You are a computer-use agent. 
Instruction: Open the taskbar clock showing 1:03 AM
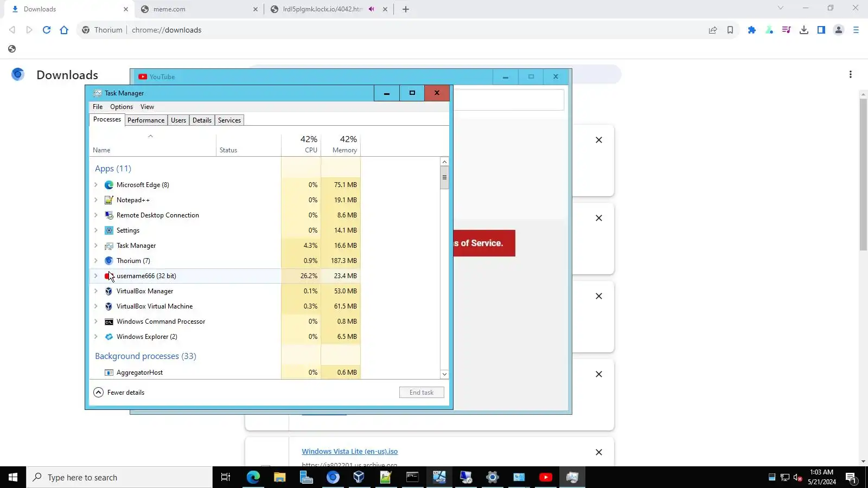pyautogui.click(x=821, y=477)
